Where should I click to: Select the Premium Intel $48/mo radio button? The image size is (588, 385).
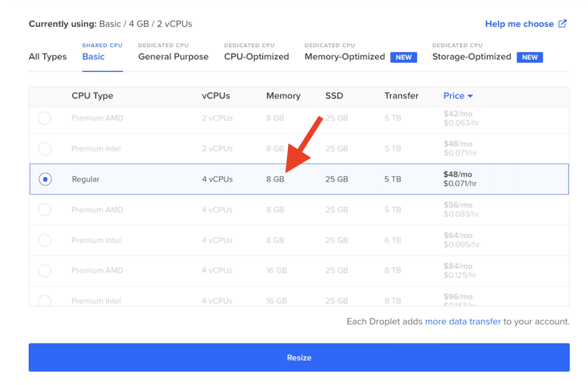[x=45, y=148]
